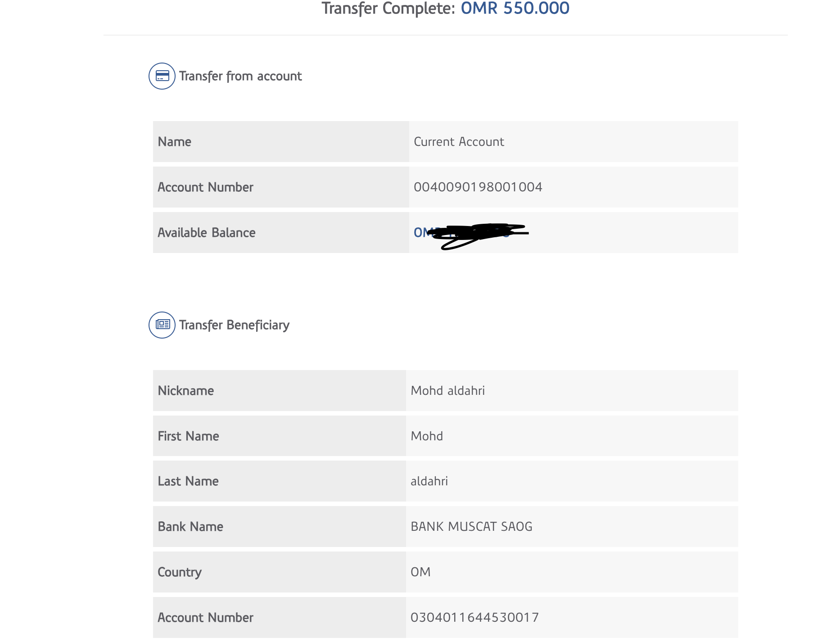Click the Last Name value aldahri

[x=429, y=481]
